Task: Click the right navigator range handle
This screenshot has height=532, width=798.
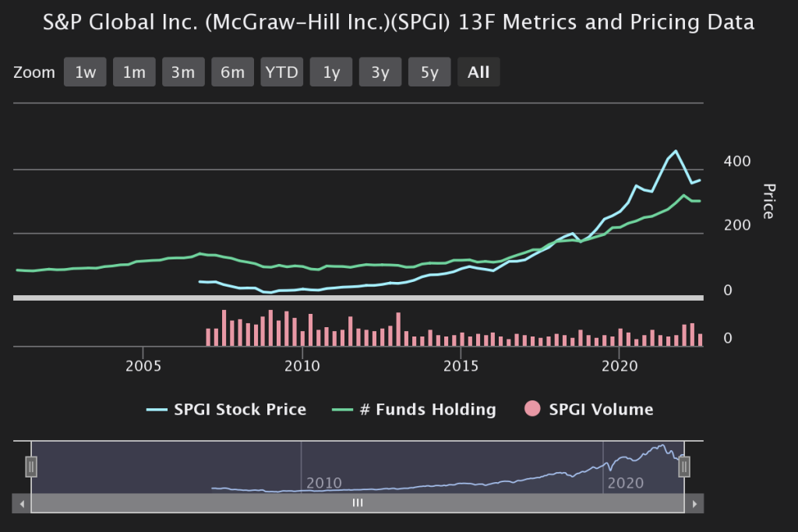Action: 684,467
